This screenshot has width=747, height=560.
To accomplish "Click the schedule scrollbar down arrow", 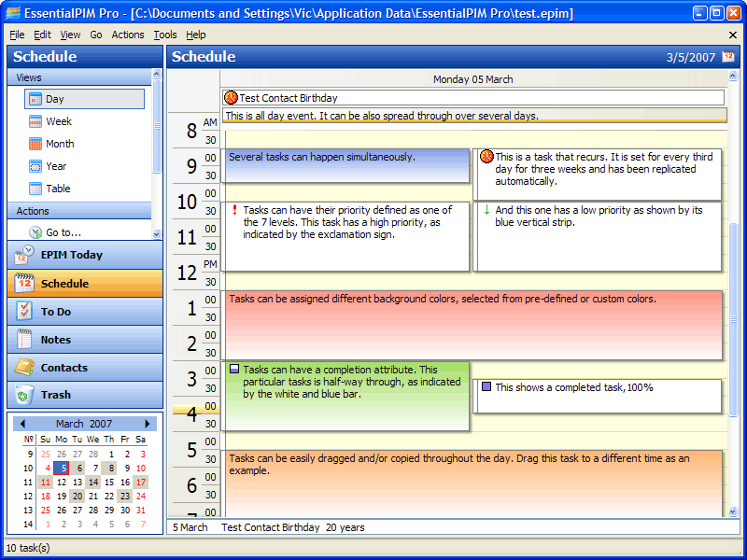I will 733,511.
